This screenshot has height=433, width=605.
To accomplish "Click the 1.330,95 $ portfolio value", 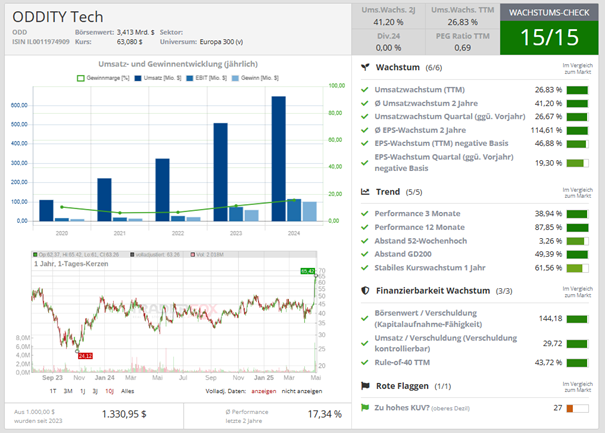I will (x=124, y=414).
